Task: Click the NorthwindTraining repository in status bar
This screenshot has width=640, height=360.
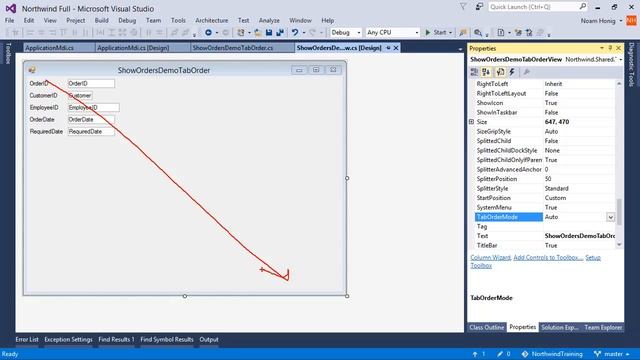Action: [552, 354]
